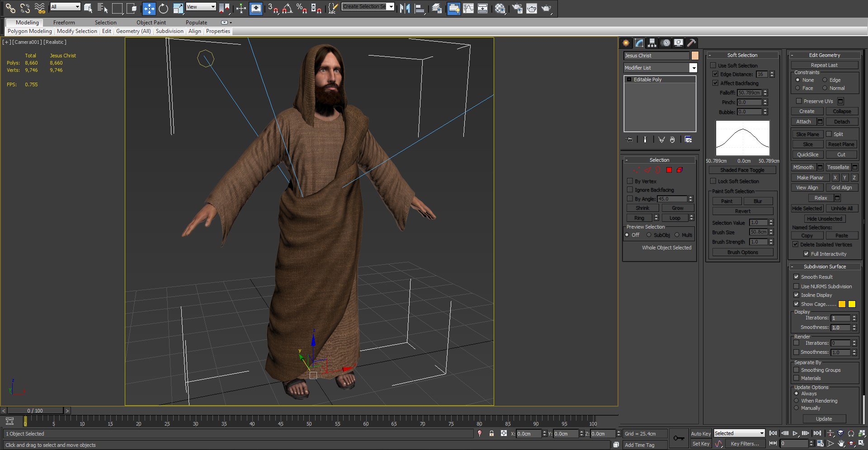This screenshot has height=450, width=868.
Task: Click the Render Production teapot icon
Action: click(546, 8)
